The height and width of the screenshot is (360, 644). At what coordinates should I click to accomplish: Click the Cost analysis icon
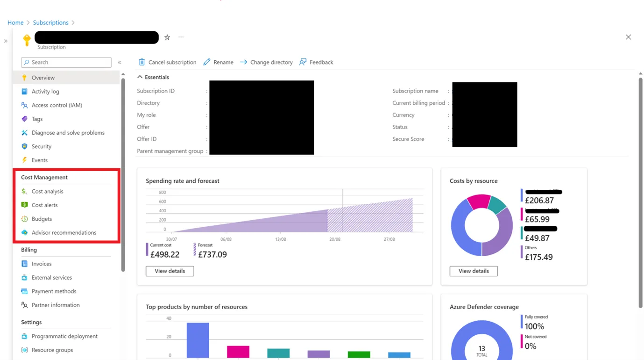coord(24,191)
